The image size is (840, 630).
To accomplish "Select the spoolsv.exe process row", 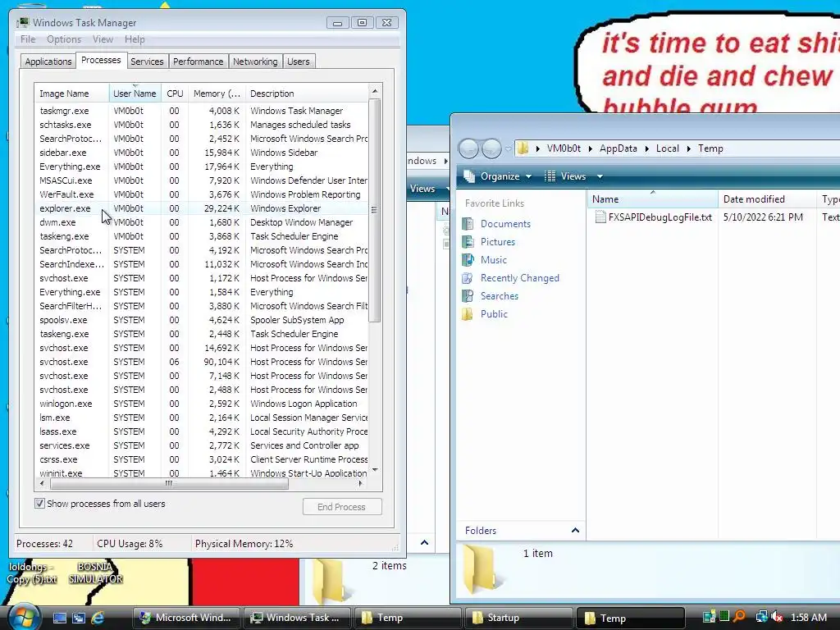I will [x=202, y=320].
